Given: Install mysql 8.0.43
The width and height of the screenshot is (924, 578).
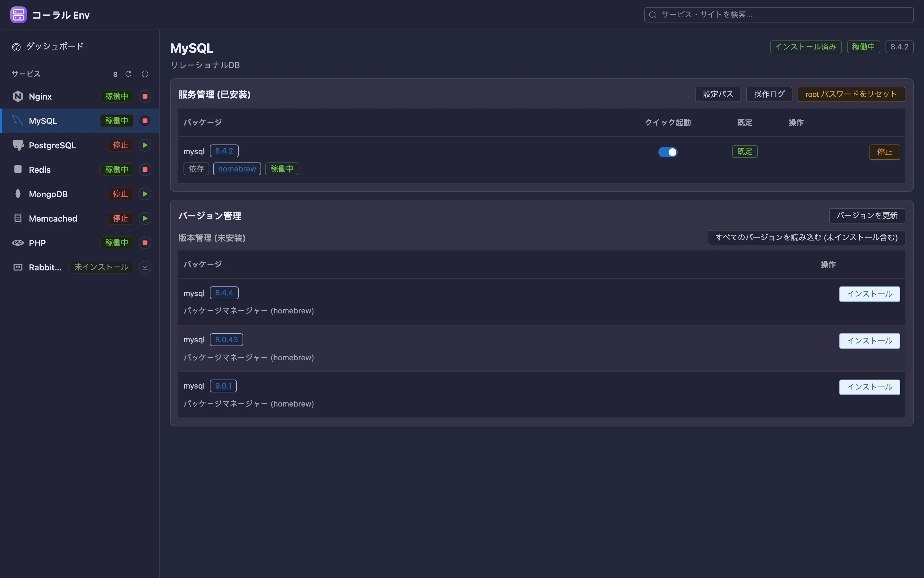Looking at the screenshot, I should (869, 341).
